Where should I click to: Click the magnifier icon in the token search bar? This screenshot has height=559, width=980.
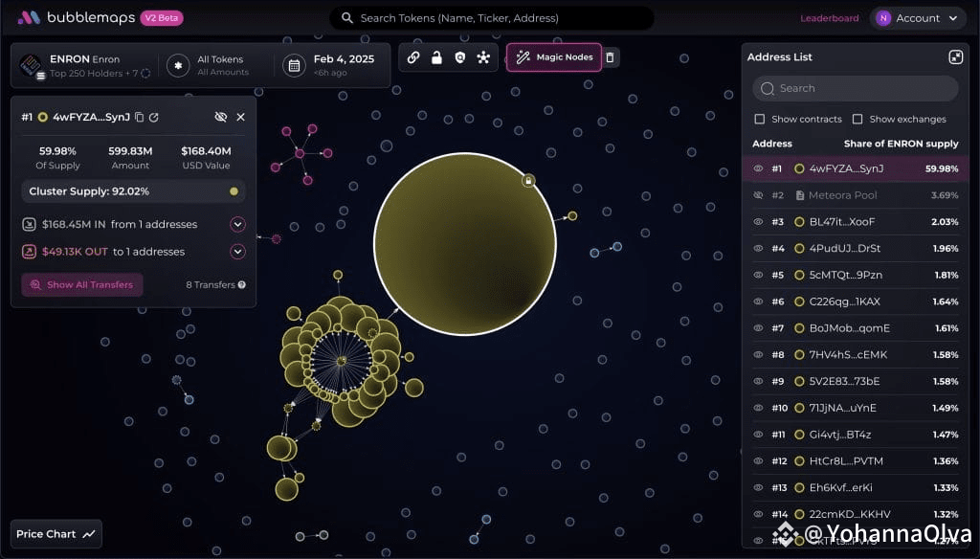tap(346, 18)
